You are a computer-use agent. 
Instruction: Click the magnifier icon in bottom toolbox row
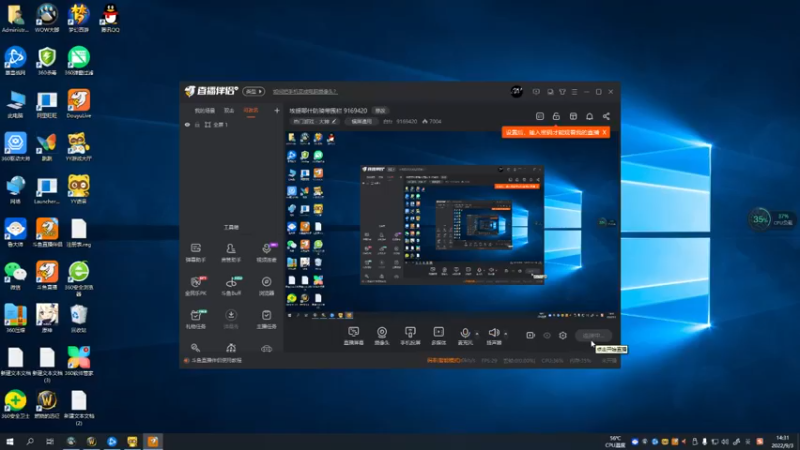[195, 348]
